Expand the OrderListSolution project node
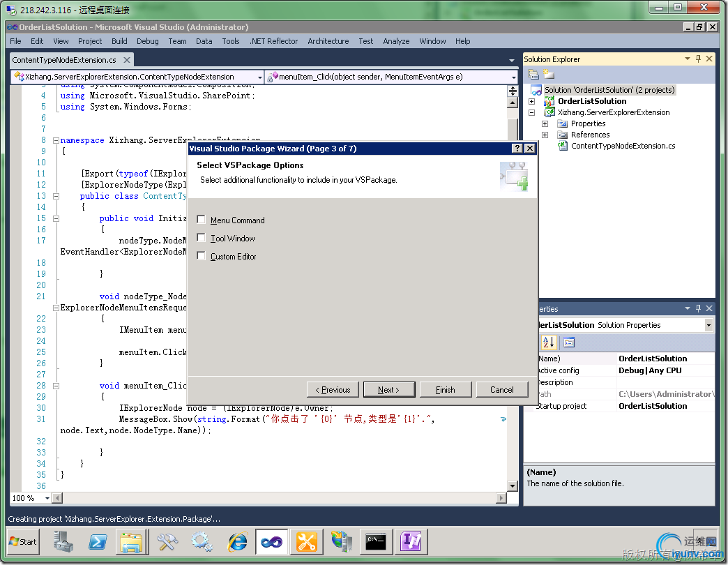The width and height of the screenshot is (728, 565). click(x=532, y=101)
